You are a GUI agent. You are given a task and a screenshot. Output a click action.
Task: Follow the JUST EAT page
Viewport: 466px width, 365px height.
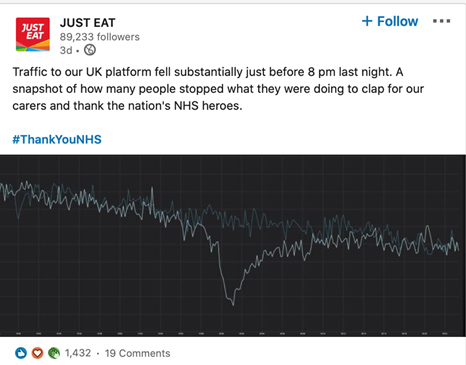[390, 21]
